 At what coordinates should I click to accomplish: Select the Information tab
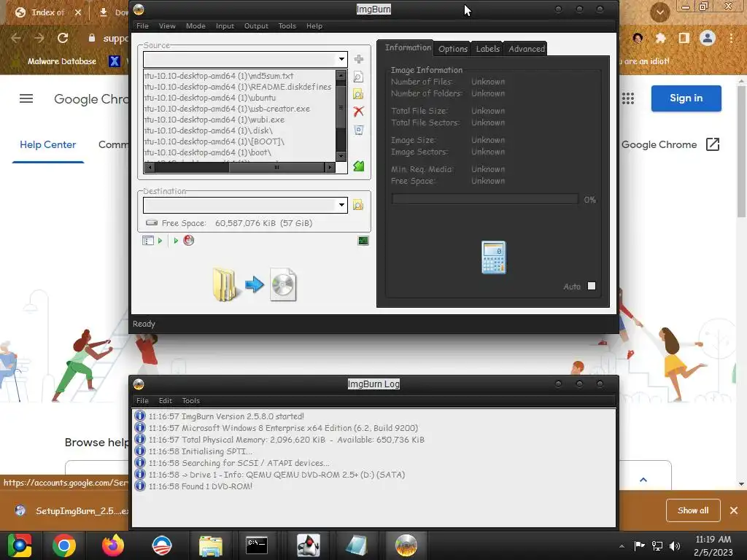pos(408,47)
